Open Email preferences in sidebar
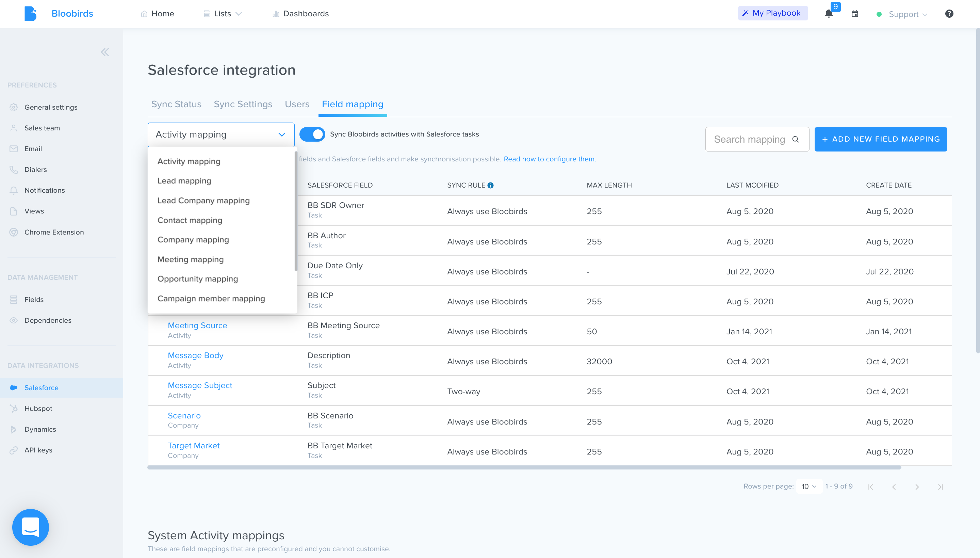Image resolution: width=980 pixels, height=558 pixels. click(x=33, y=149)
